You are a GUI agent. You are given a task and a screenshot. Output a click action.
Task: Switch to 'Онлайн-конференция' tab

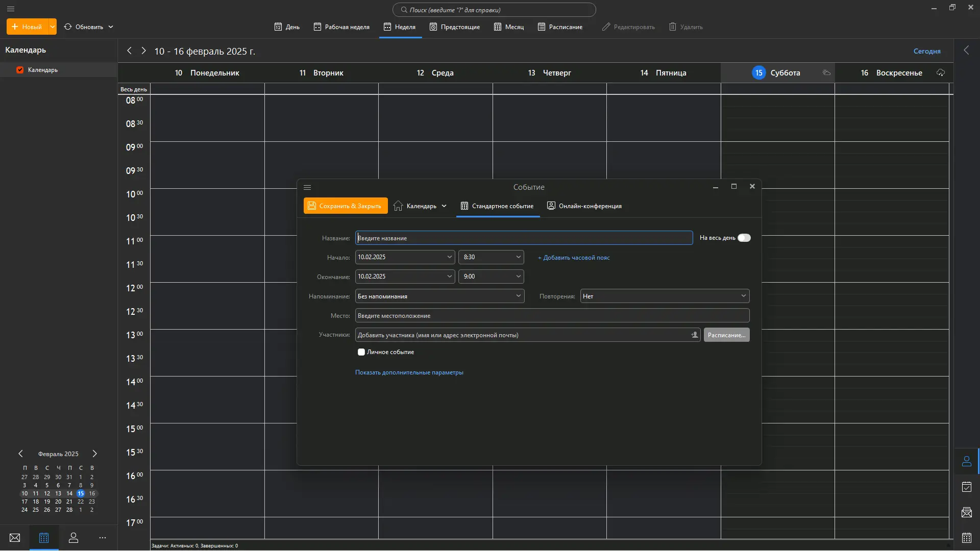tap(584, 206)
